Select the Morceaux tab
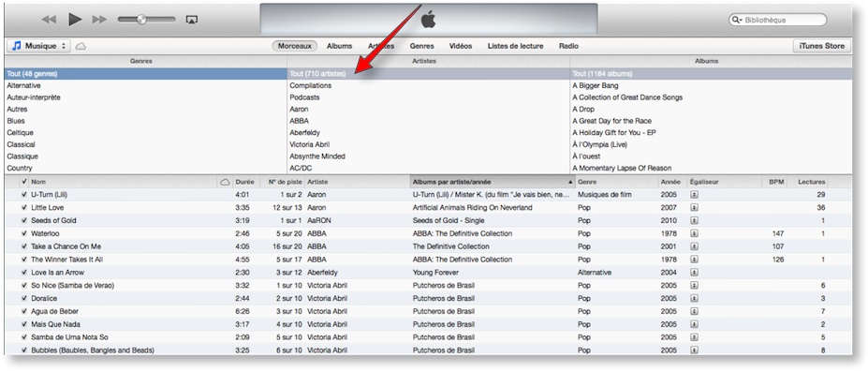Screen dimensions: 868x372 [295, 46]
